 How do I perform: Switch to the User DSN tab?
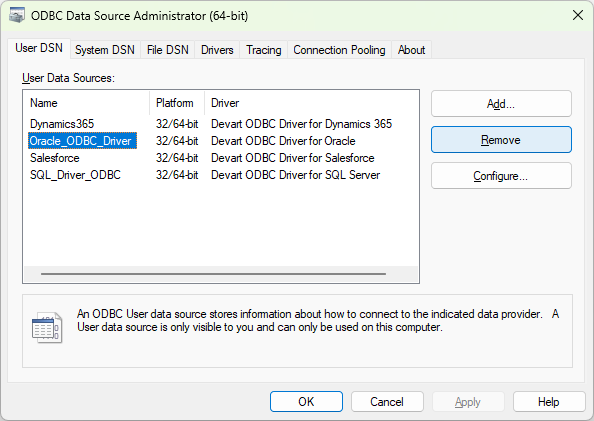click(x=39, y=49)
